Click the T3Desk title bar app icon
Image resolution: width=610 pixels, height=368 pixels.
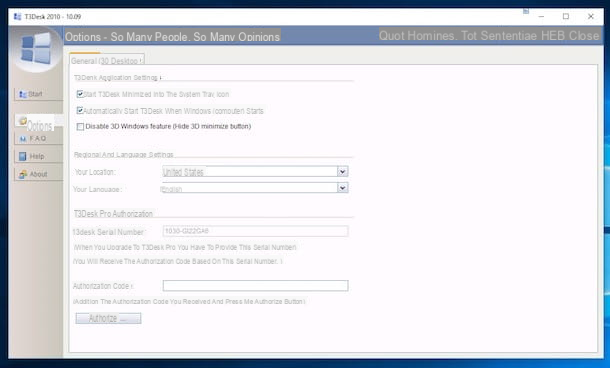pos(18,16)
